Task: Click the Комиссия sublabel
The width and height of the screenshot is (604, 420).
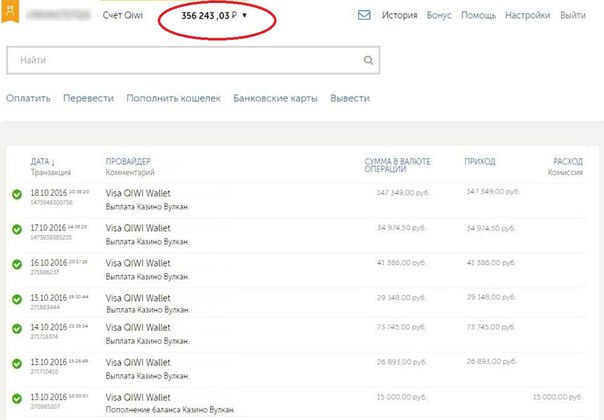Action: (x=565, y=172)
